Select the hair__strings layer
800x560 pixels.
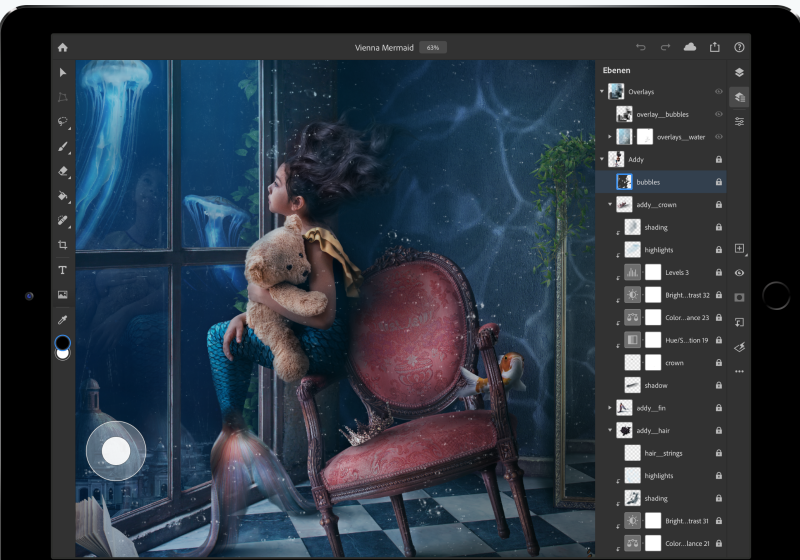(661, 453)
